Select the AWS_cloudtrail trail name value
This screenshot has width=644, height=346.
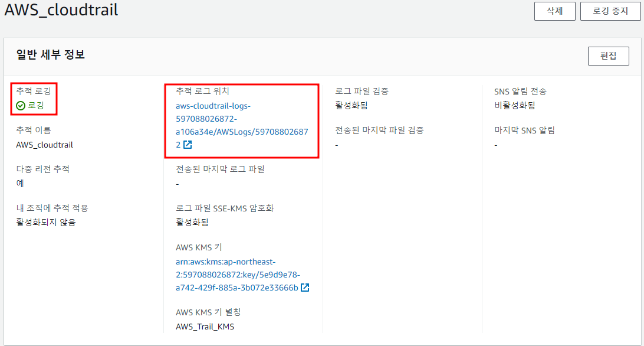click(x=44, y=145)
